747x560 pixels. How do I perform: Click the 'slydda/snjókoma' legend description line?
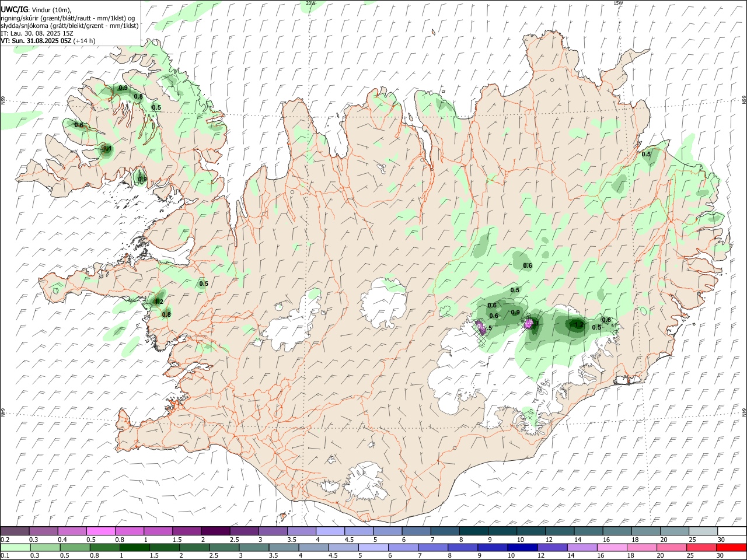pyautogui.click(x=69, y=26)
